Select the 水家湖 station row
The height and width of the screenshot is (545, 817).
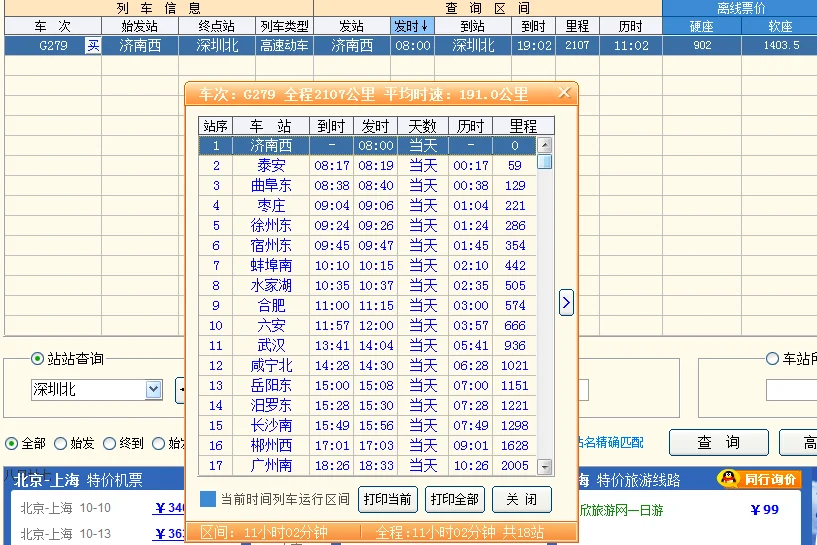pos(367,286)
